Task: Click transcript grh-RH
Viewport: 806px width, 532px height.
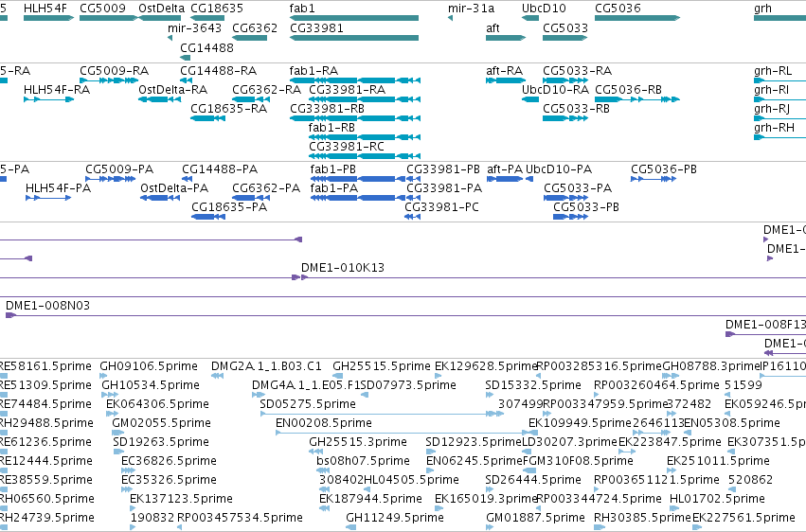Action: 774,128
